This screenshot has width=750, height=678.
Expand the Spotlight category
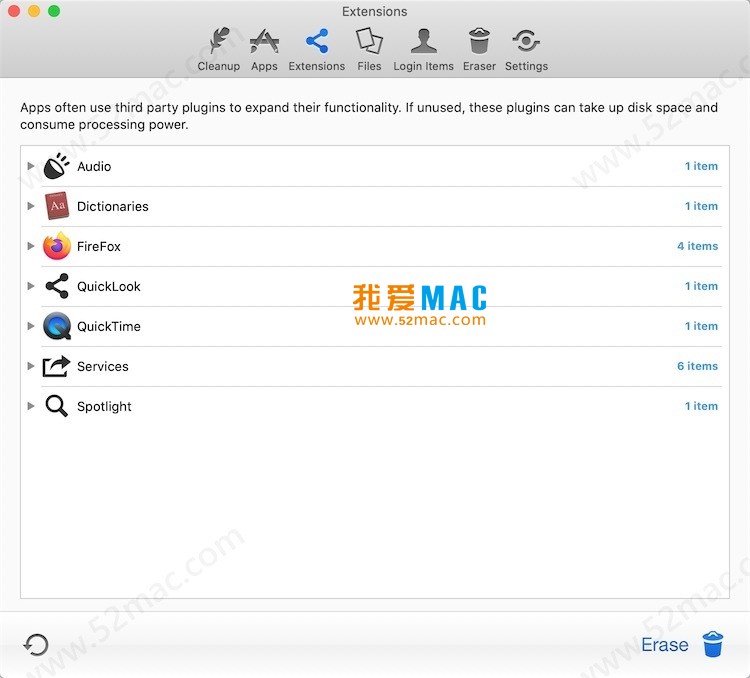31,406
